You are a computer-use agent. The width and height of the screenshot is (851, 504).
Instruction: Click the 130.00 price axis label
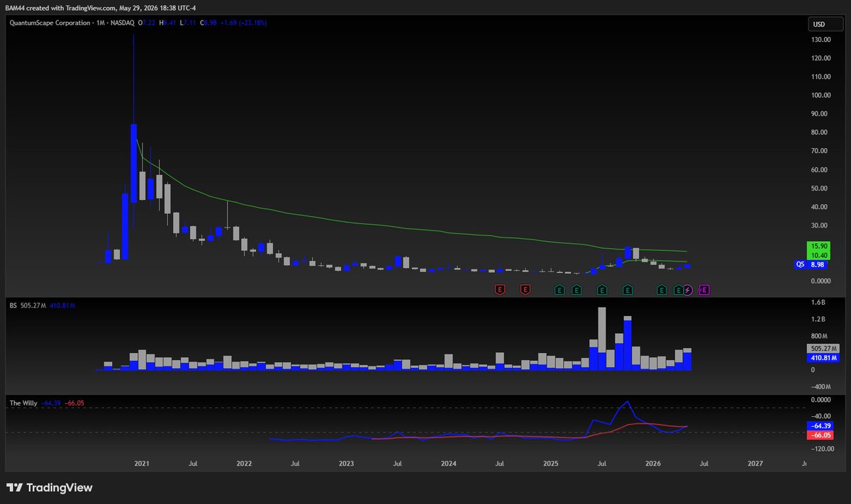pos(822,40)
